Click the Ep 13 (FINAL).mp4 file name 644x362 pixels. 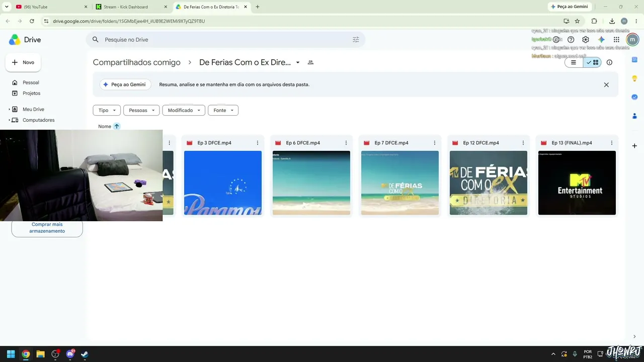pos(572,143)
